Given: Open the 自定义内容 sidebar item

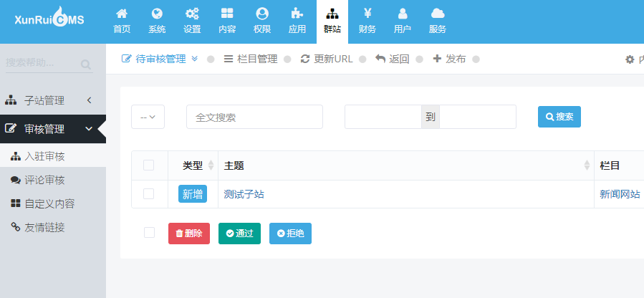Looking at the screenshot, I should point(53,203).
